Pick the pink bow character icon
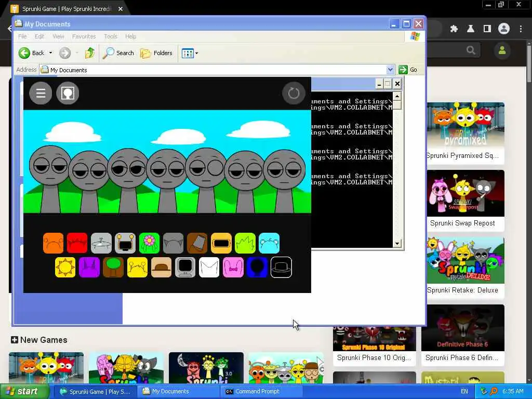Screen dimensions: 532x399 [x=233, y=268]
